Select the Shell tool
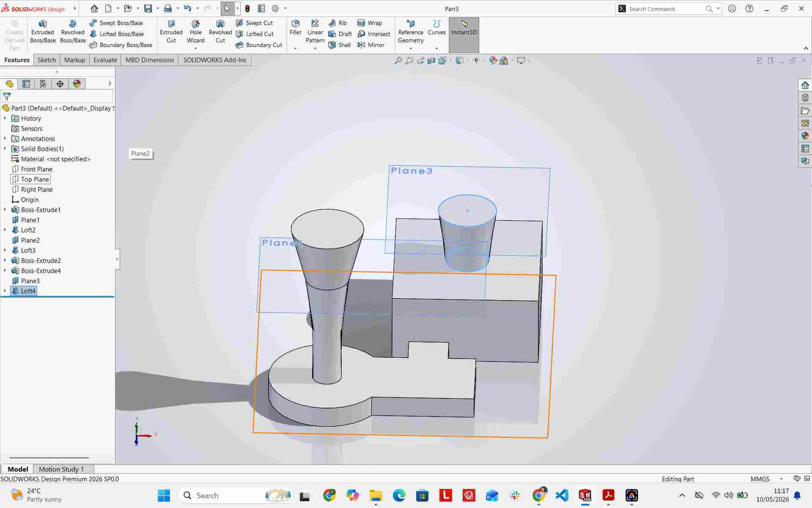The width and height of the screenshot is (812, 508). tap(340, 45)
